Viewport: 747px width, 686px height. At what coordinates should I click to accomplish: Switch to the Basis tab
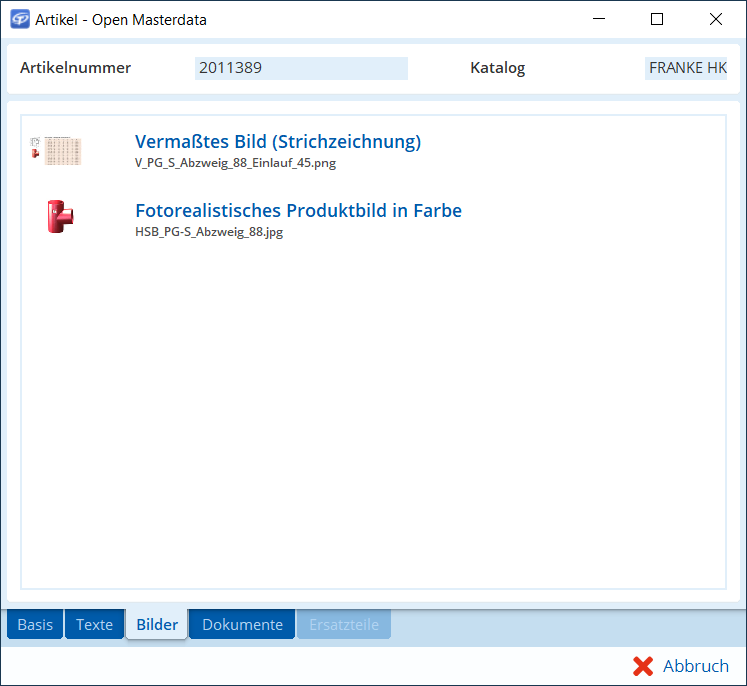pyautogui.click(x=35, y=625)
